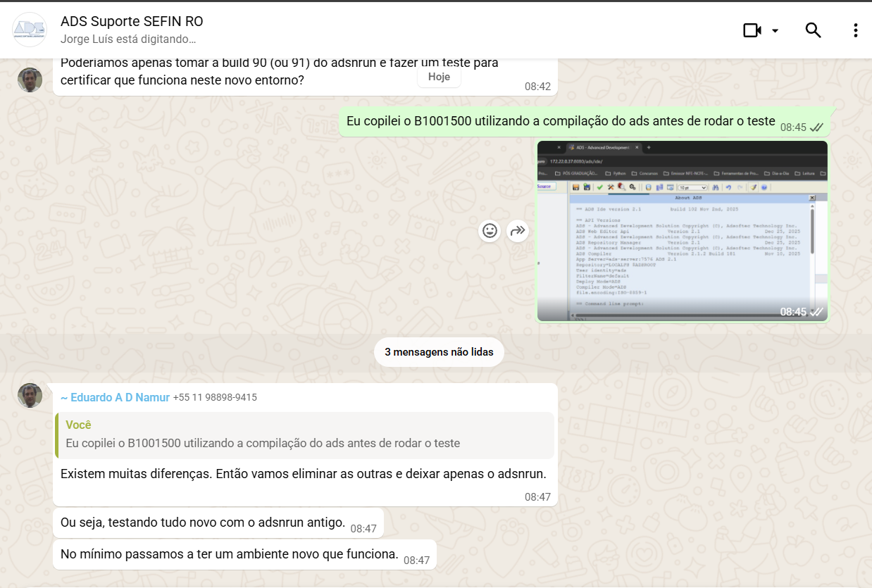The height and width of the screenshot is (588, 872).
Task: Jump to the quoted Você message
Action: pyautogui.click(x=304, y=434)
